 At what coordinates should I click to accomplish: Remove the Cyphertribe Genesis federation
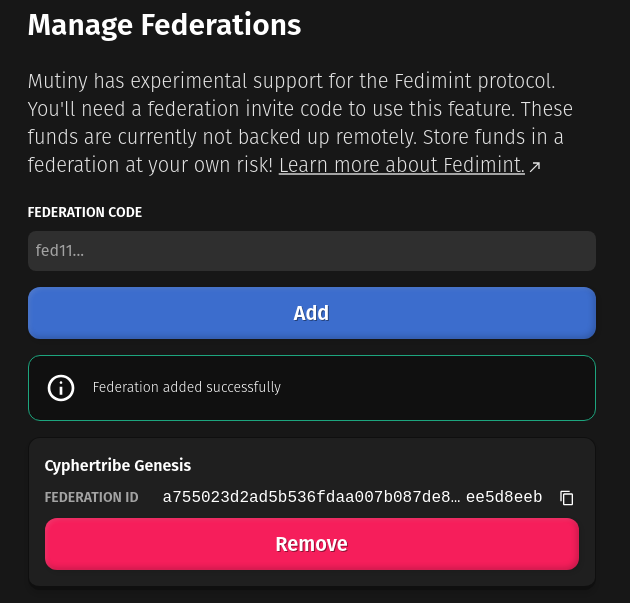tap(311, 544)
